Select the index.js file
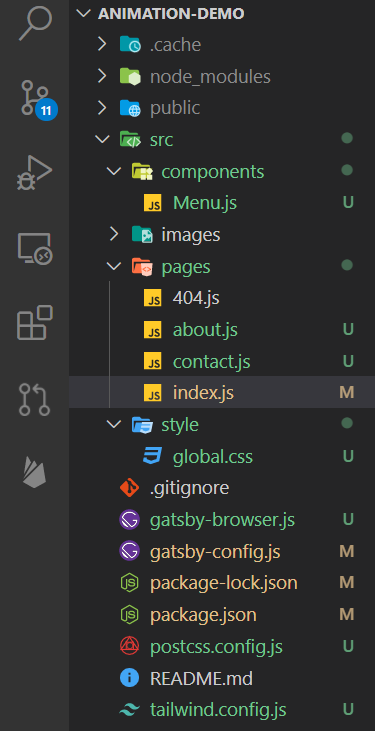 pos(203,393)
